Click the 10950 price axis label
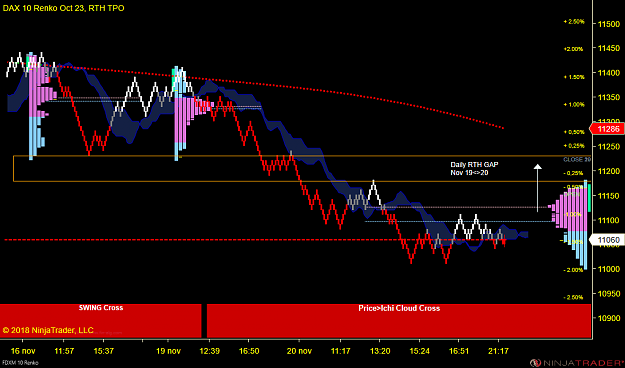The height and width of the screenshot is (368, 625). pos(609,293)
